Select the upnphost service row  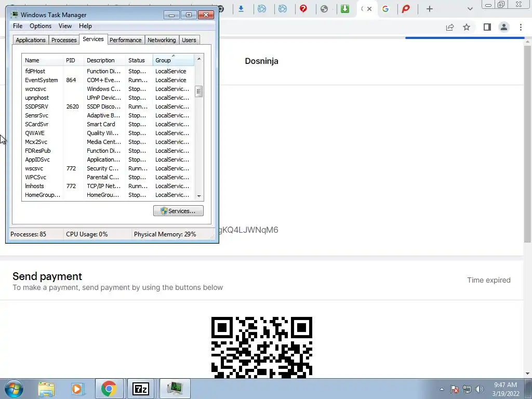click(x=108, y=98)
